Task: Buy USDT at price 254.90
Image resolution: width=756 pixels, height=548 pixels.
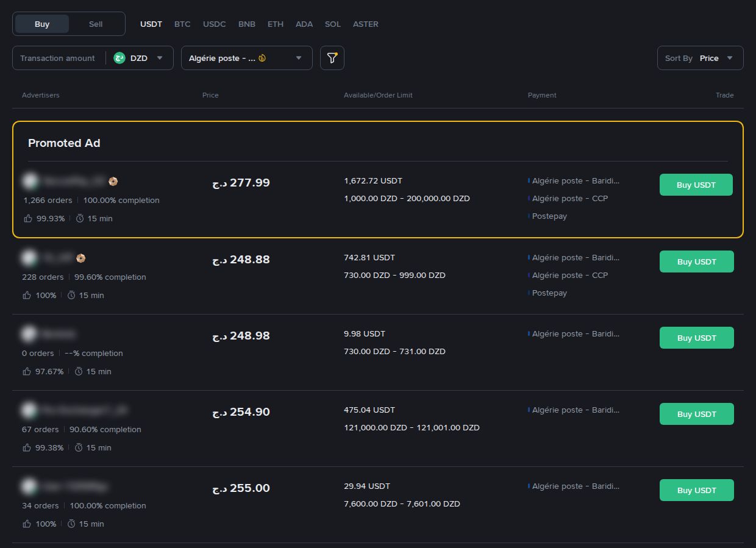Action: 697,414
